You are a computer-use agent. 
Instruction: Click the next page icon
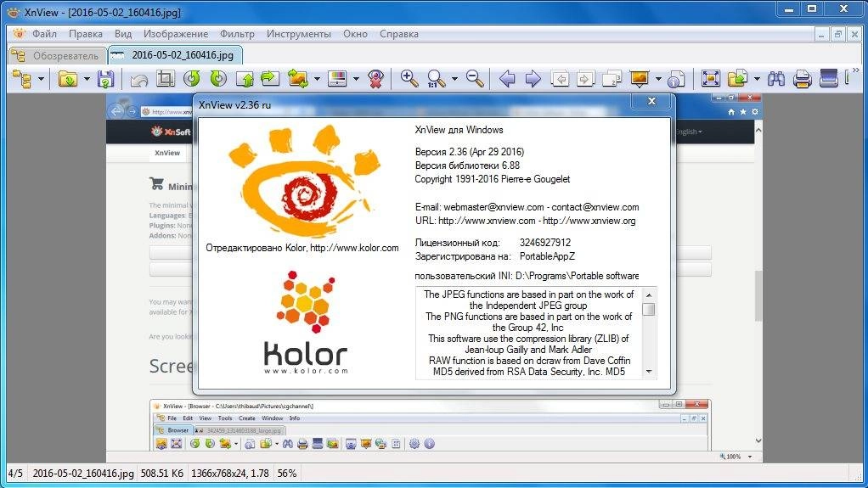click(x=585, y=79)
